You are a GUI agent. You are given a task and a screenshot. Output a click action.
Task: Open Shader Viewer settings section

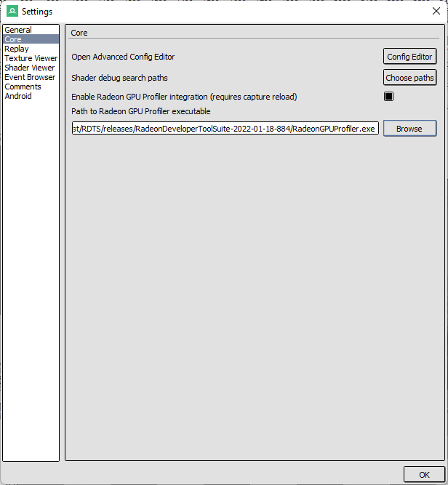click(x=31, y=68)
